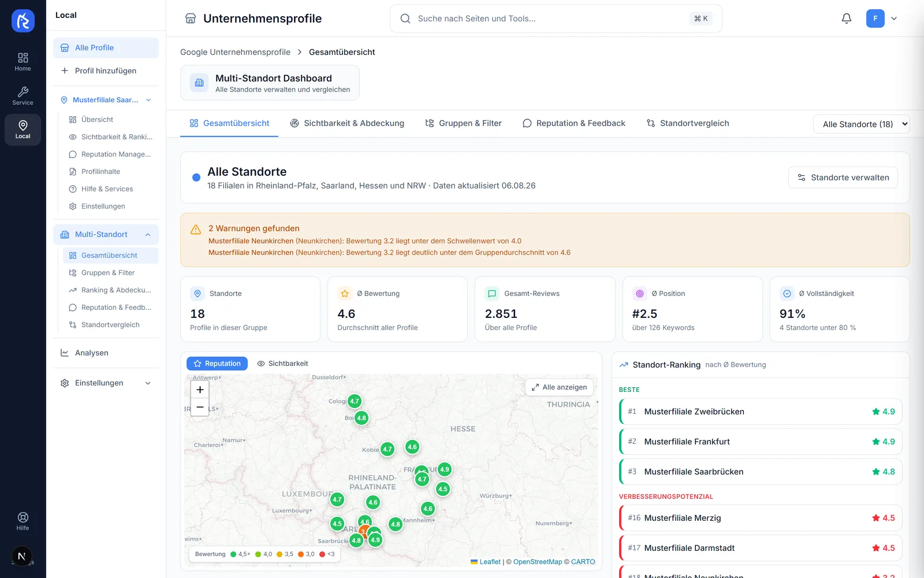Click the green 4,5+ legend swatch
This screenshot has height=578, width=924.
point(233,554)
